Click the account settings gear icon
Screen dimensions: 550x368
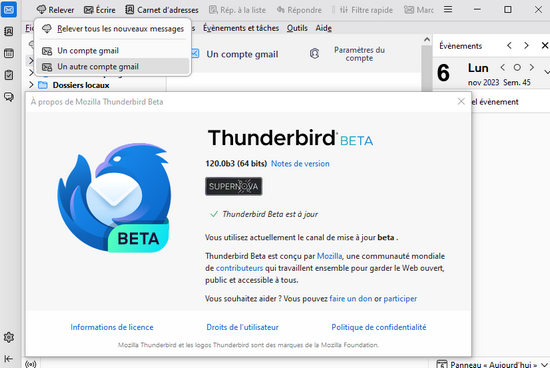point(314,54)
